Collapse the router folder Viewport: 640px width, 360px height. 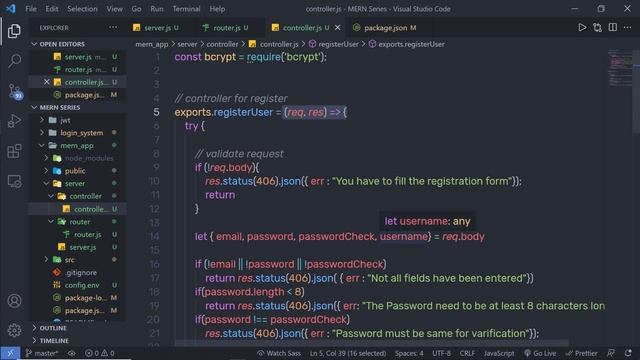[x=76, y=222]
